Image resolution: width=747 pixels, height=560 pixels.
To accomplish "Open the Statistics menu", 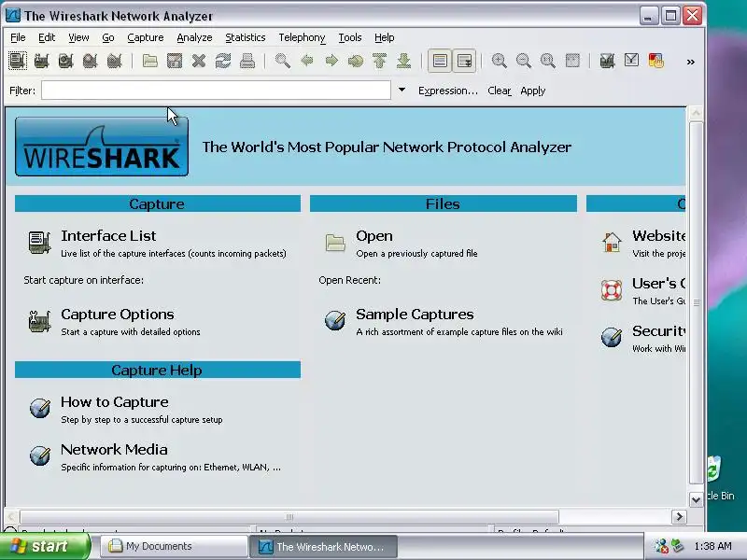I will pos(246,37).
